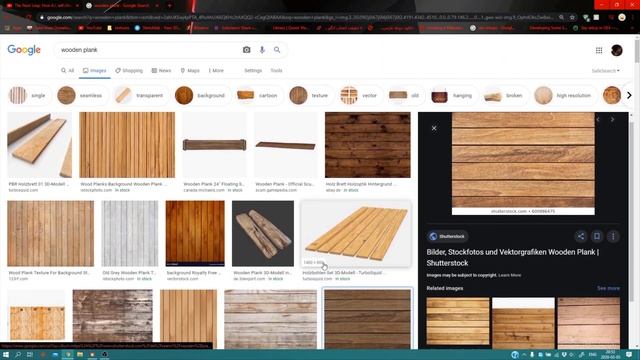Open search Tools options
The image size is (640, 360).
pos(276,71)
